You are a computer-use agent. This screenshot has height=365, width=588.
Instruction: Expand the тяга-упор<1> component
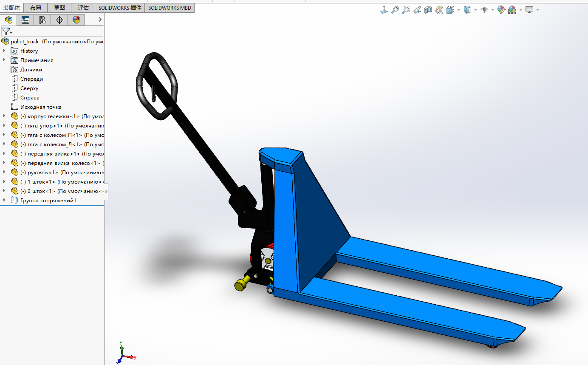coord(4,125)
